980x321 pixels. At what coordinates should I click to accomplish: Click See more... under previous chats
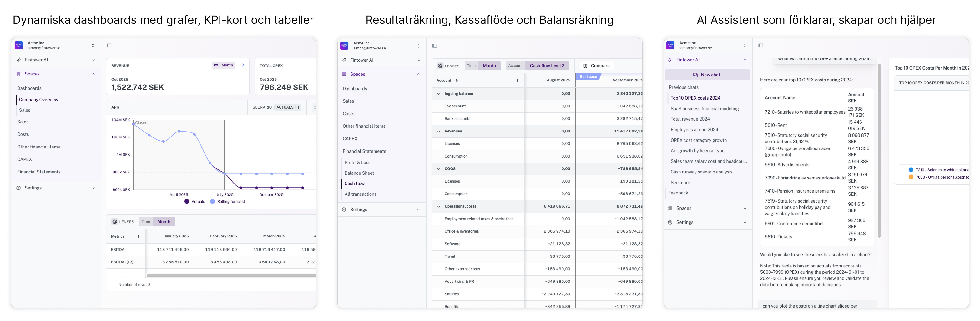[682, 183]
